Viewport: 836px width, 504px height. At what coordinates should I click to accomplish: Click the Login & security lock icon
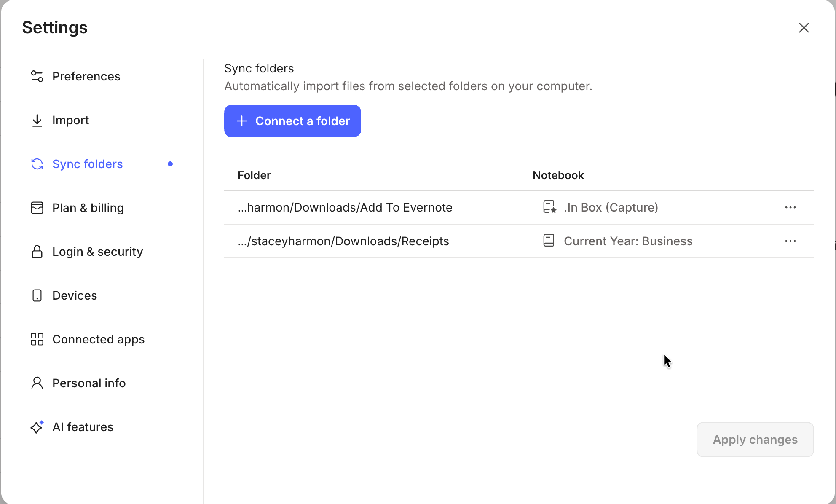[x=37, y=252]
